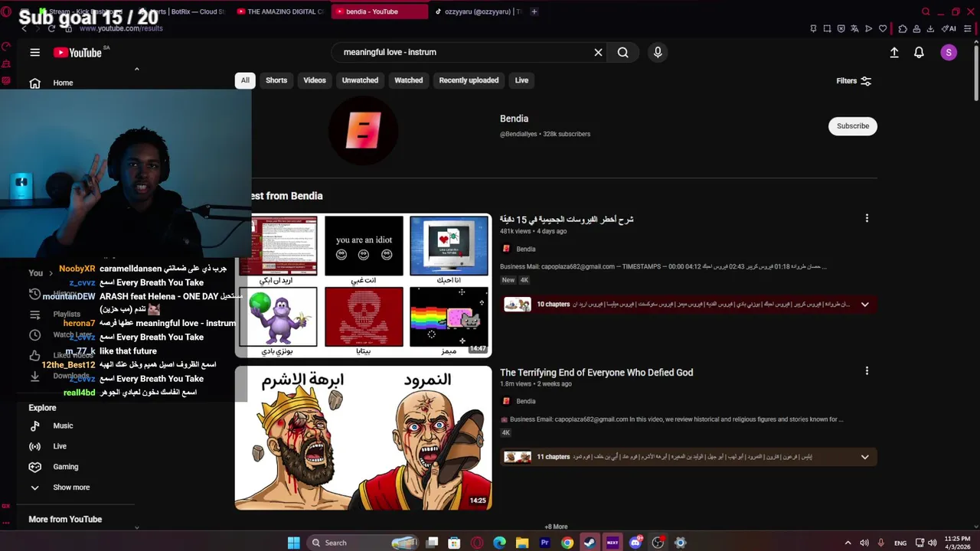Select the Recently uploaded filter chip
The width and height of the screenshot is (980, 551).
coord(469,80)
